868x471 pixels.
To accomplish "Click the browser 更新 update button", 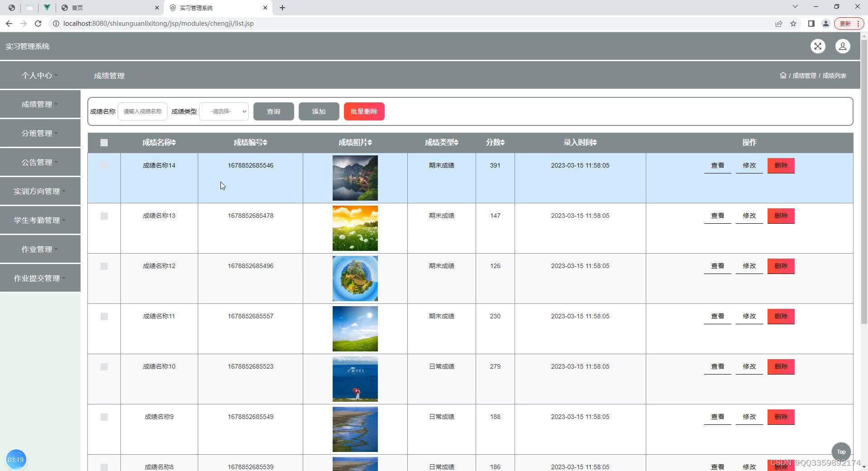I will pos(849,24).
